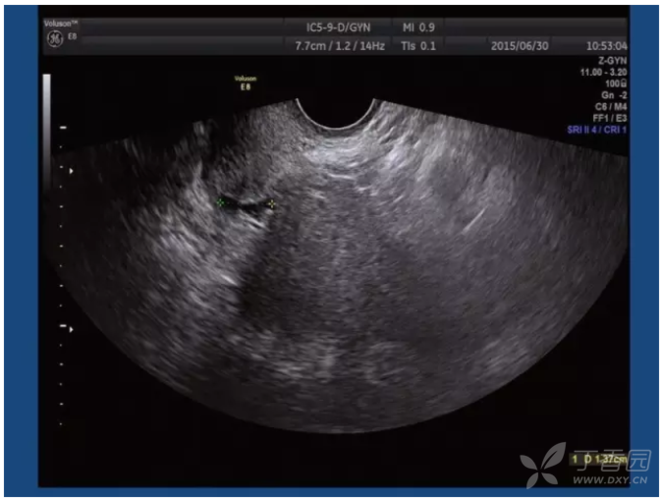Click the small yellow Voluson E8 label
The height and width of the screenshot is (500, 662).
(245, 82)
